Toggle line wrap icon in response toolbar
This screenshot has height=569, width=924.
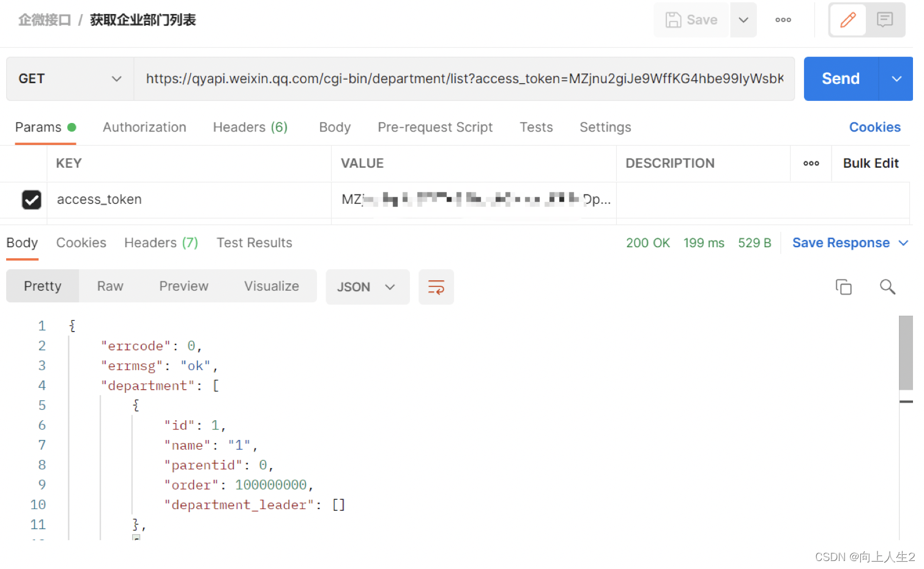pyautogui.click(x=436, y=287)
